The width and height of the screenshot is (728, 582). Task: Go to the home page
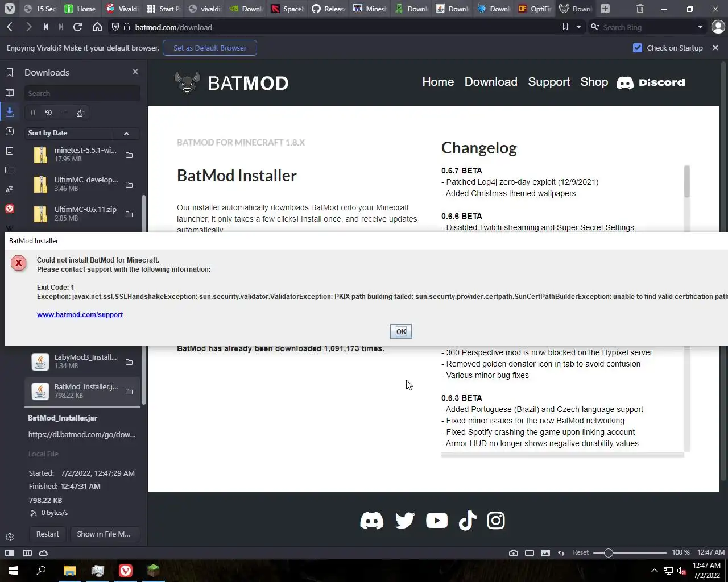(97, 27)
